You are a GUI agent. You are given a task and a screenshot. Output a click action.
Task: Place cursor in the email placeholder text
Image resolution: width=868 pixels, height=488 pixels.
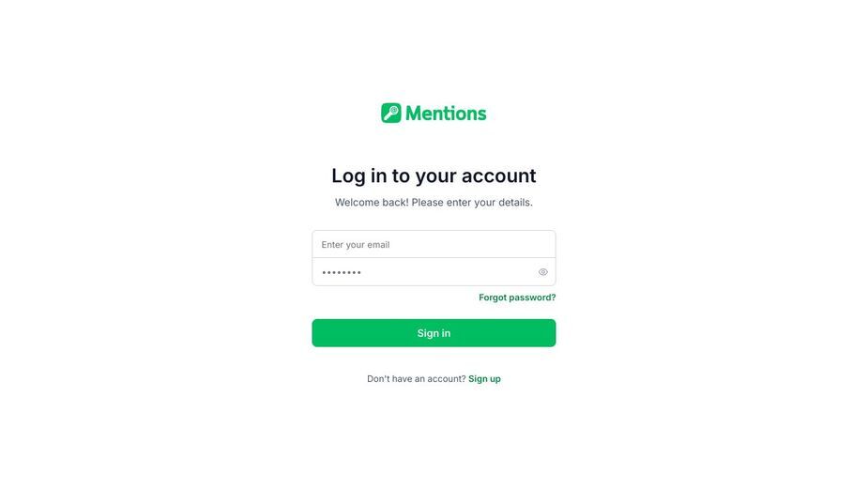(x=356, y=245)
